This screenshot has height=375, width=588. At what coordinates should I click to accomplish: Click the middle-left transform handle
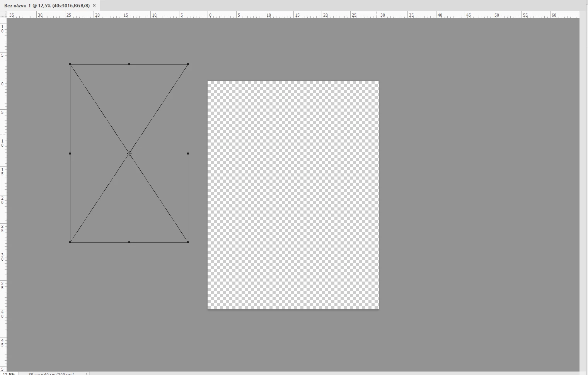pyautogui.click(x=70, y=153)
